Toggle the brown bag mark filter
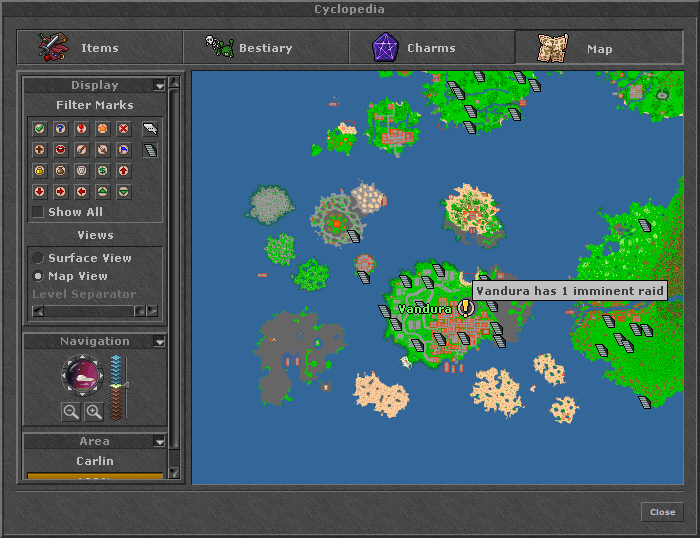The width and height of the screenshot is (700, 538). [60, 171]
